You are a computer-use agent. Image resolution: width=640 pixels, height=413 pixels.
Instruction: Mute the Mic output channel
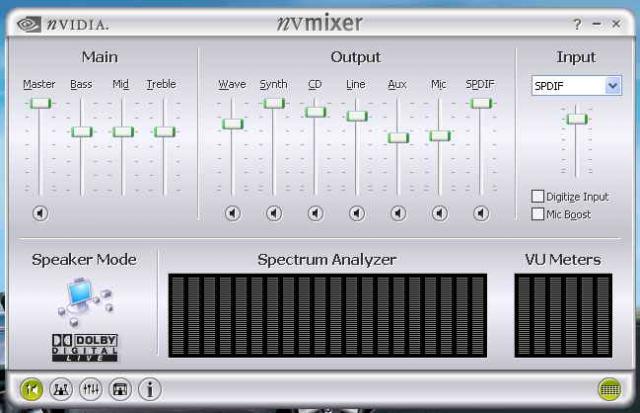click(x=440, y=213)
